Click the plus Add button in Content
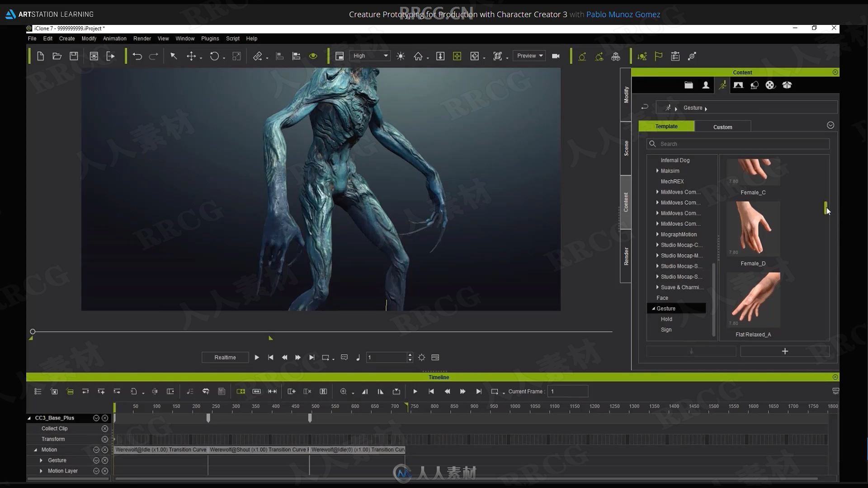This screenshot has width=868, height=488. point(785,351)
